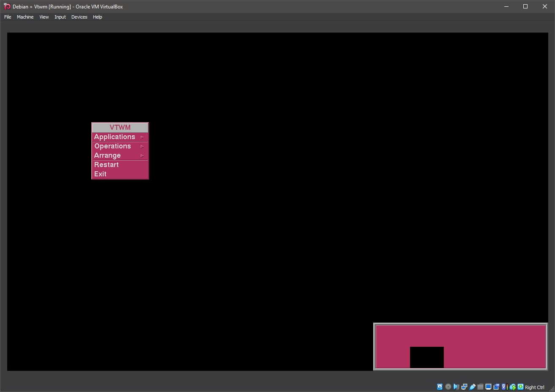Click the recording status icon

496,387
